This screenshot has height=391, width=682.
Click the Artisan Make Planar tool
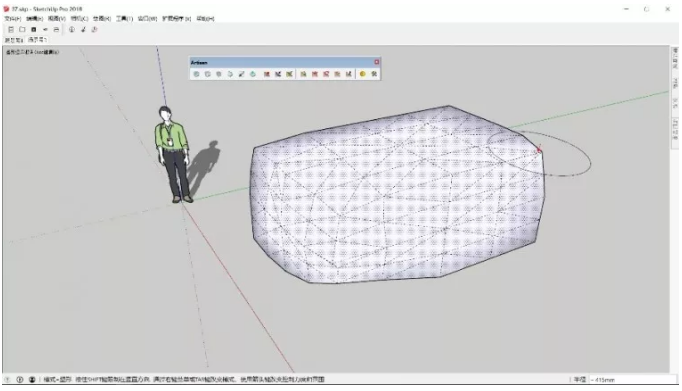pos(348,74)
